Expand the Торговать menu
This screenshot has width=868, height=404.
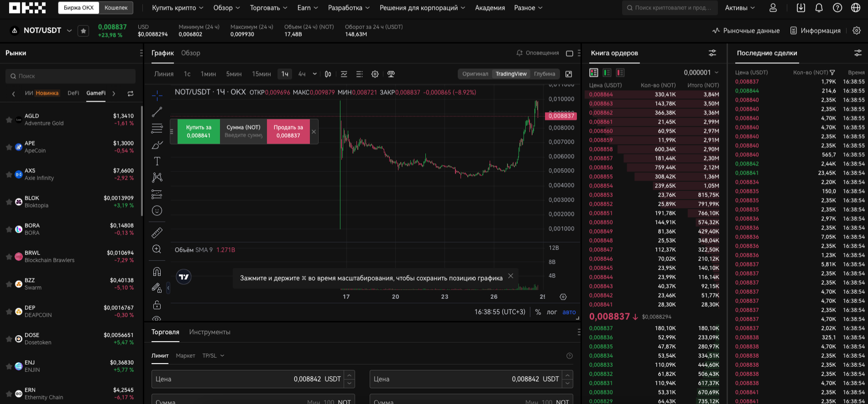[x=269, y=8]
